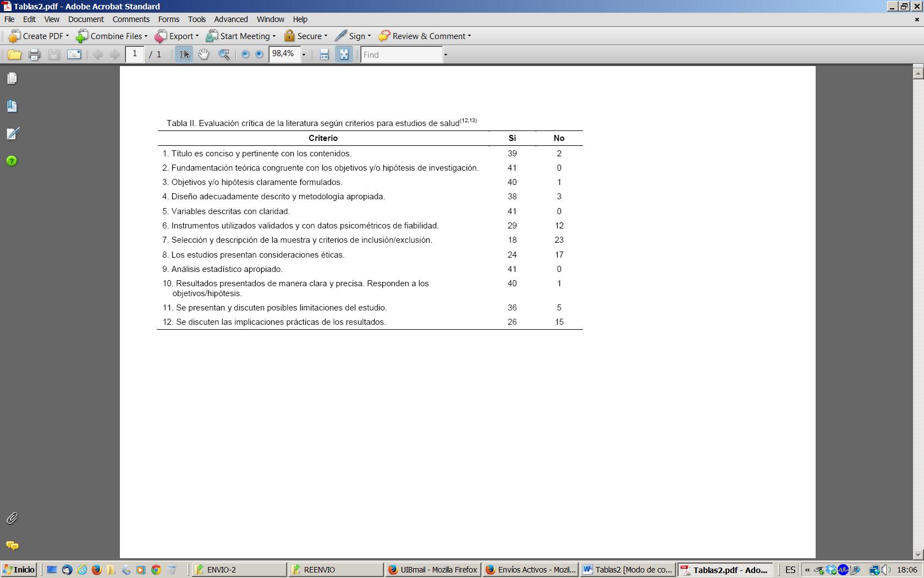The width and height of the screenshot is (924, 578).
Task: Print the document using the printer icon
Action: coord(34,54)
